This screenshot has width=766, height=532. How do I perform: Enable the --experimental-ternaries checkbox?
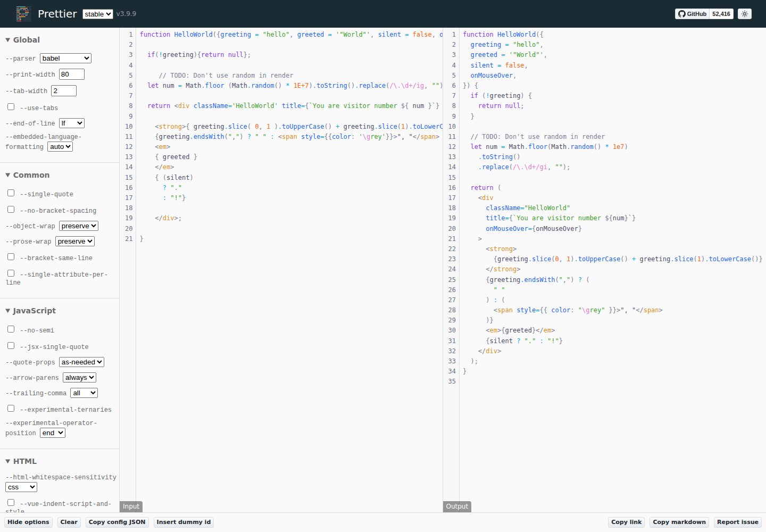tap(11, 409)
